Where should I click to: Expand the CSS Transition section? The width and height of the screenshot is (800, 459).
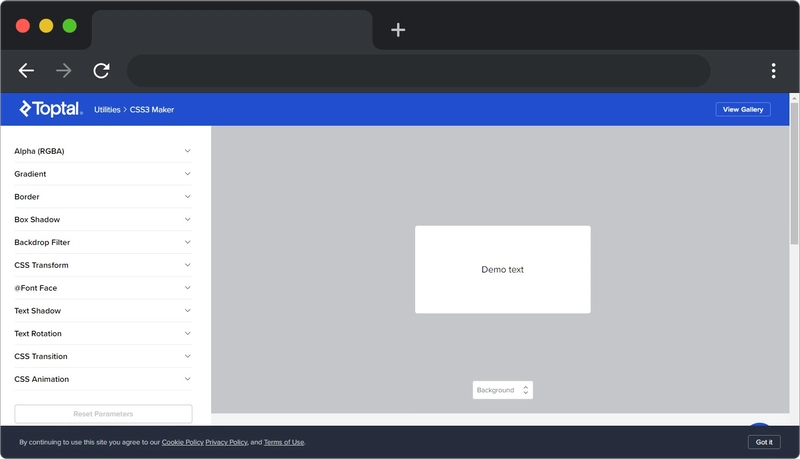(x=103, y=356)
